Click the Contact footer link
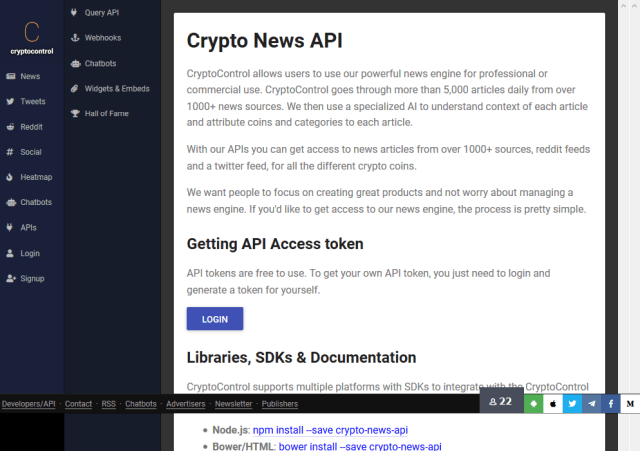 coord(78,404)
